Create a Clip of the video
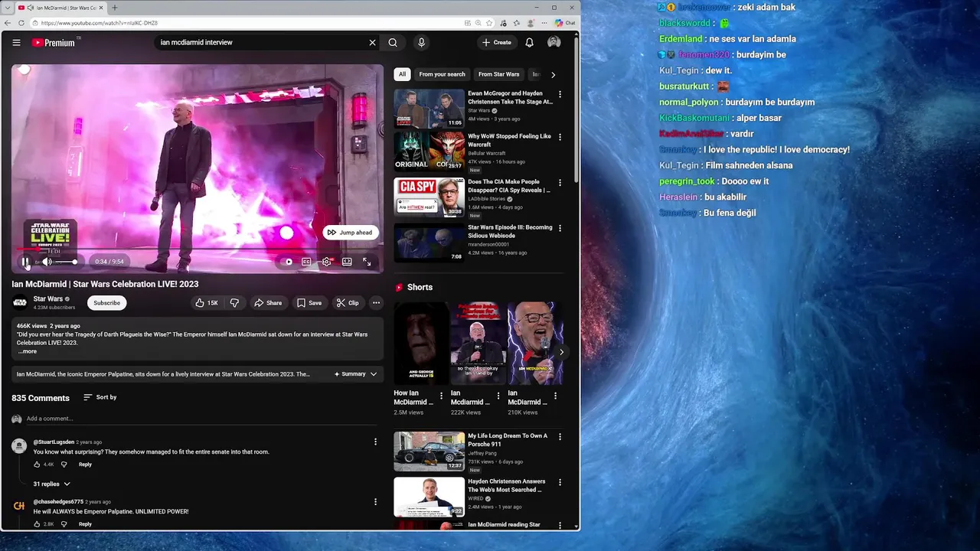Viewport: 980px width, 551px height. (x=348, y=303)
